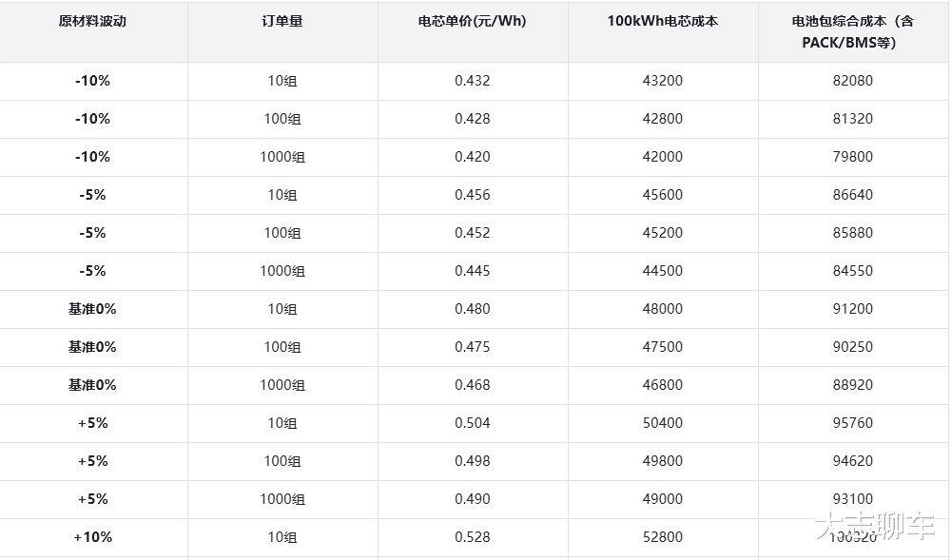Click the 大吉聊车 watermark text
Image resolution: width=951 pixels, height=560 pixels.
click(x=874, y=526)
